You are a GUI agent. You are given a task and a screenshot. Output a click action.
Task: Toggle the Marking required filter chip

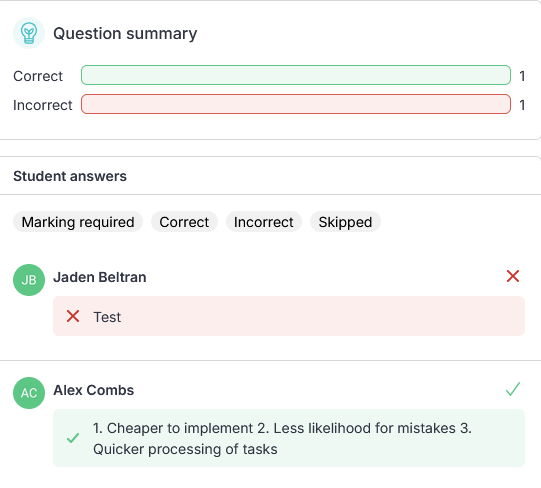click(78, 222)
